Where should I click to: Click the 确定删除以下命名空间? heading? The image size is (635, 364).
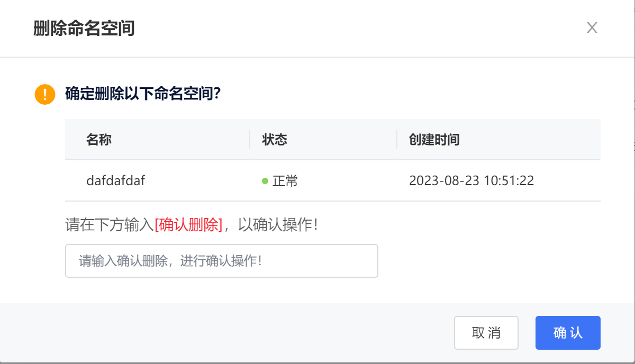click(143, 94)
